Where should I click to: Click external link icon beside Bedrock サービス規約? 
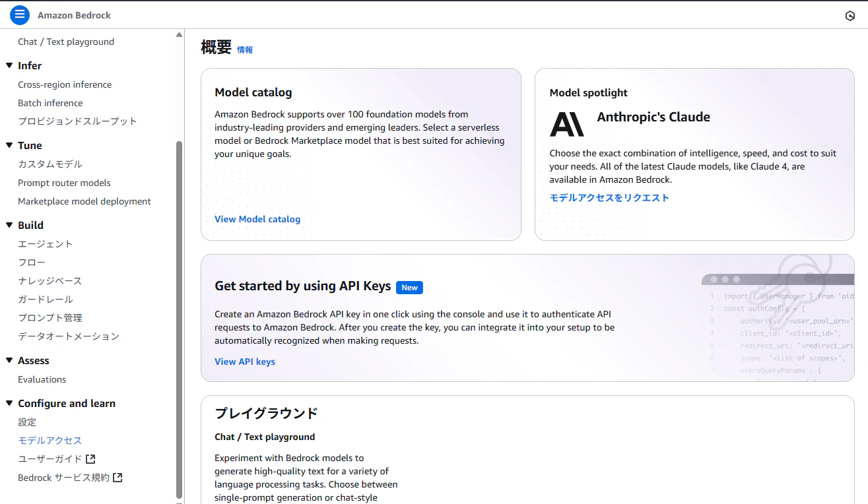pyautogui.click(x=117, y=477)
